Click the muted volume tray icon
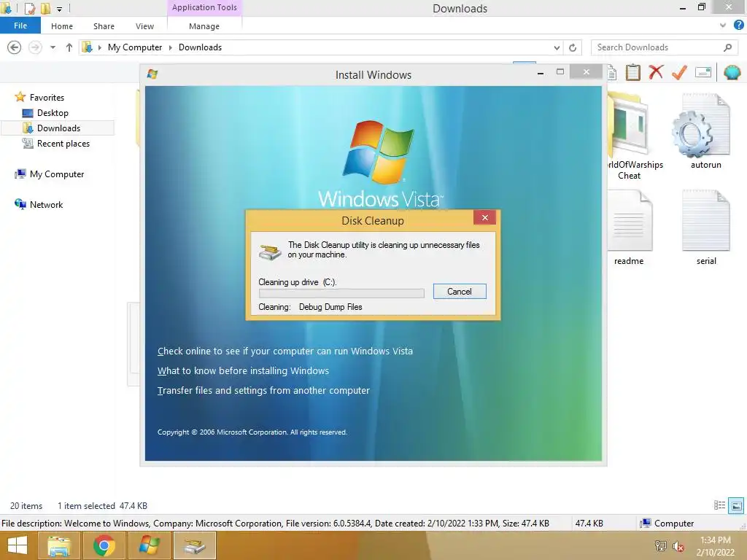747x560 pixels. pos(678,546)
